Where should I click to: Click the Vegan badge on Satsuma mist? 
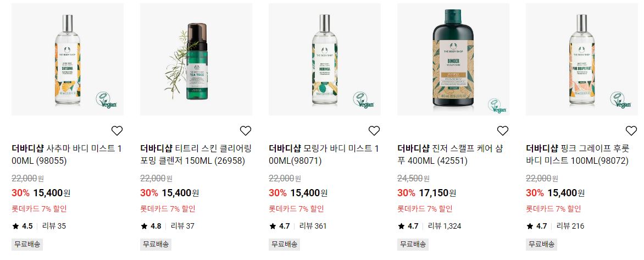tap(107, 100)
